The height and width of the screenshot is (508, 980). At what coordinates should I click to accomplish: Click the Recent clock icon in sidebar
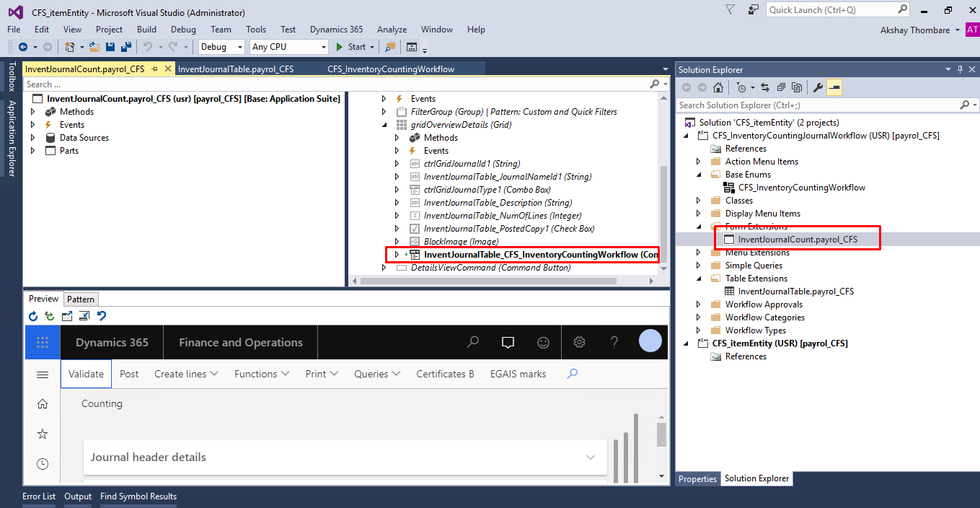[x=43, y=464]
